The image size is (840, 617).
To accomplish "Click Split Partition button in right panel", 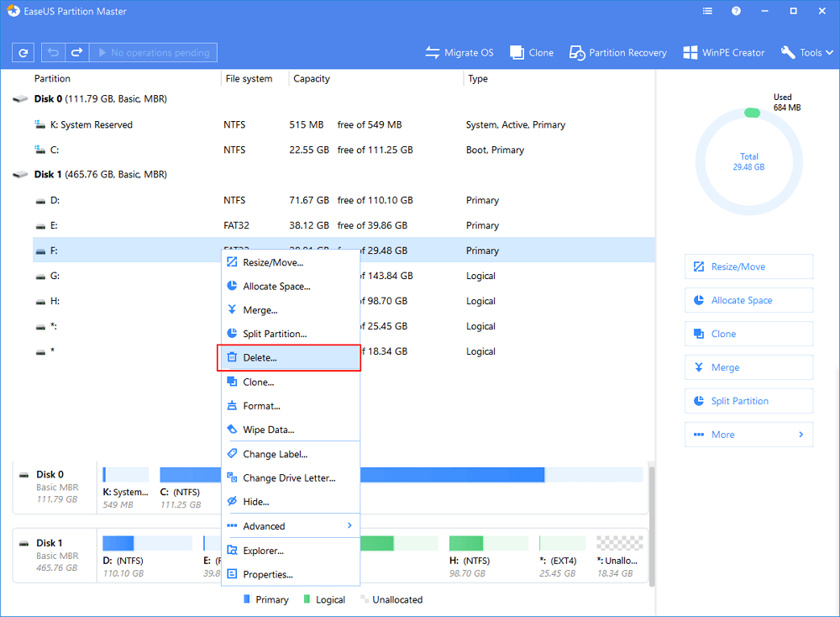I will pos(749,401).
